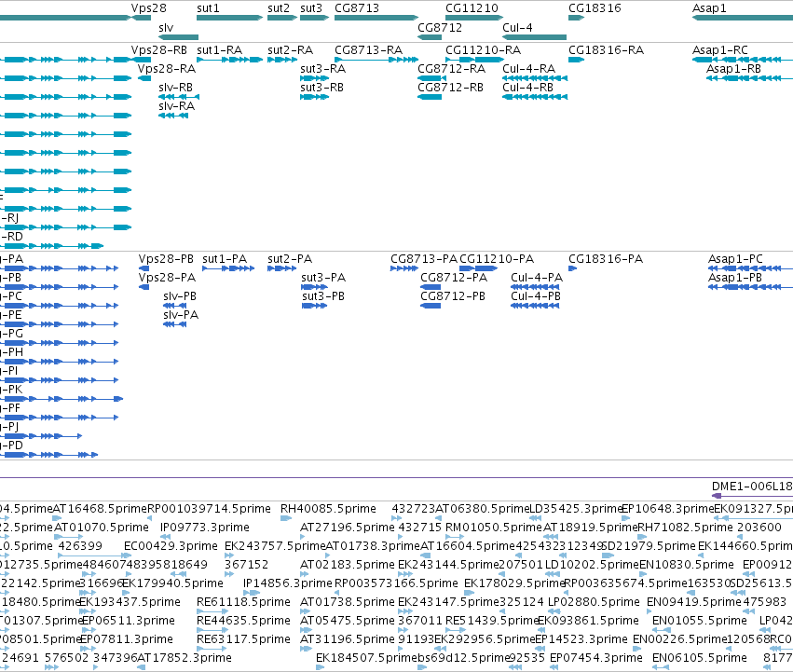Select protein label slv-PA
This screenshot has width=793, height=672.
[181, 315]
